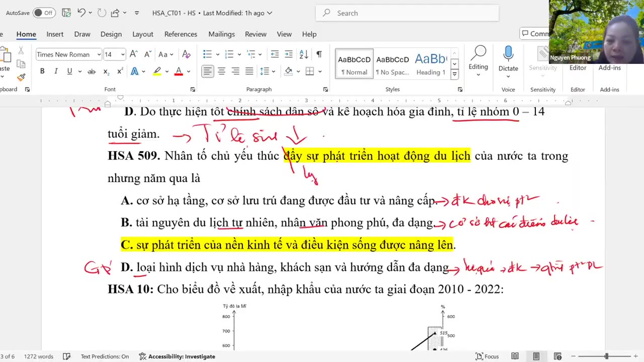
Task: Toggle subscript formatting
Action: (x=106, y=71)
